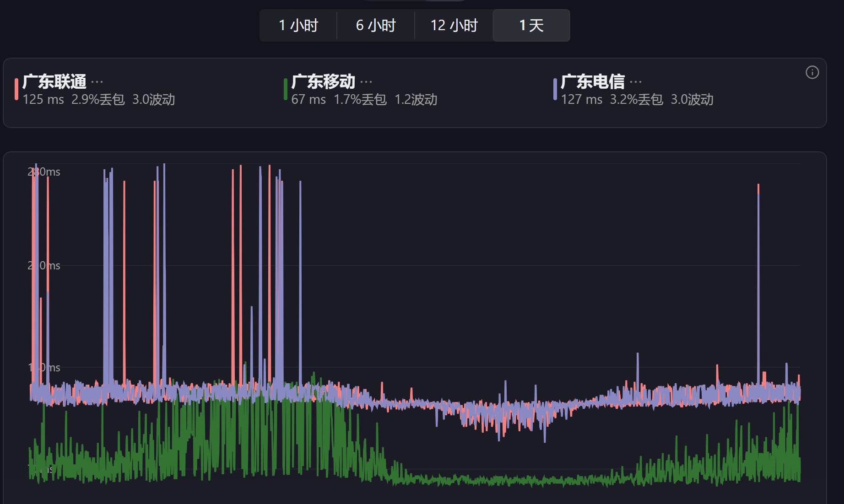
Task: Choose the 12 小时 time range
Action: click(454, 26)
